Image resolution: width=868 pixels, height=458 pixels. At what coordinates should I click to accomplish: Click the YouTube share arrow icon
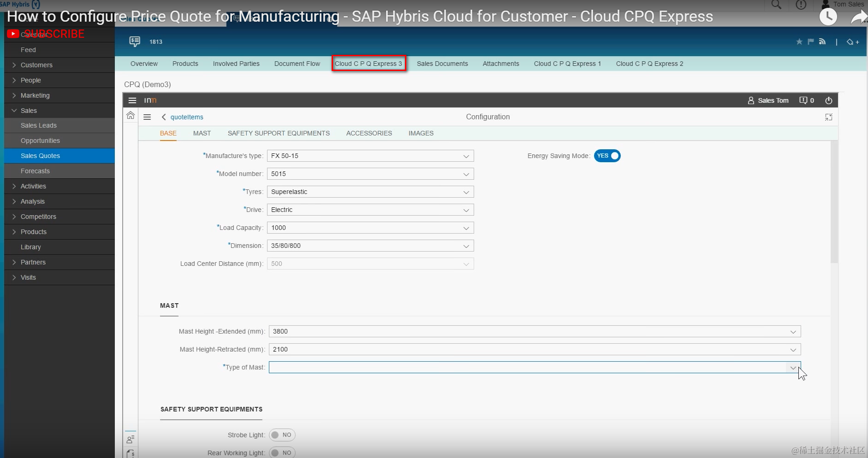point(859,17)
